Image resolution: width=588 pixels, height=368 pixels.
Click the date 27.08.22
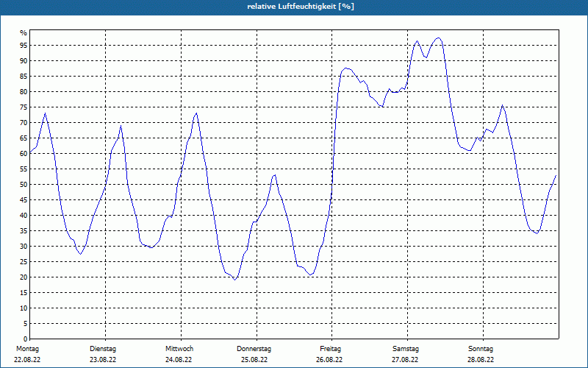point(405,360)
